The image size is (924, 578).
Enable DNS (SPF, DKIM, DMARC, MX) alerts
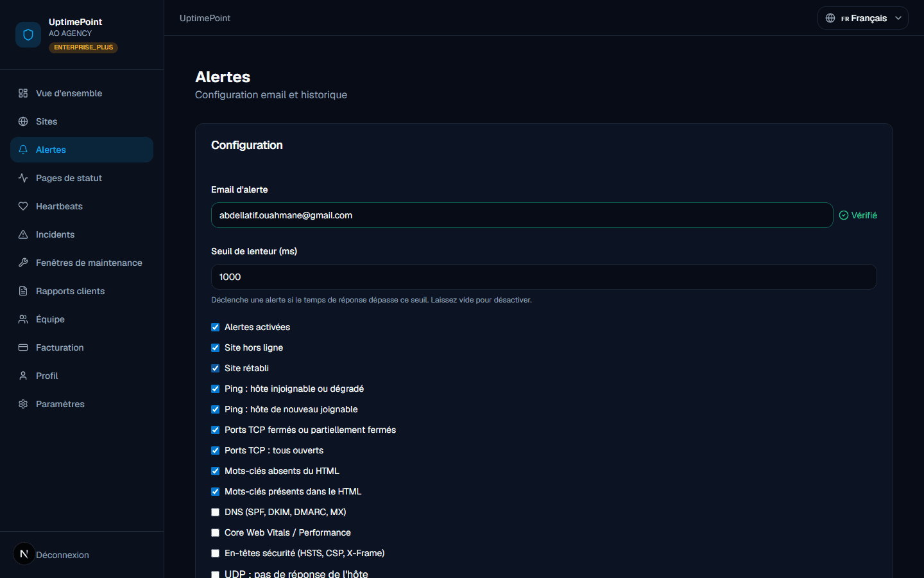coord(216,512)
